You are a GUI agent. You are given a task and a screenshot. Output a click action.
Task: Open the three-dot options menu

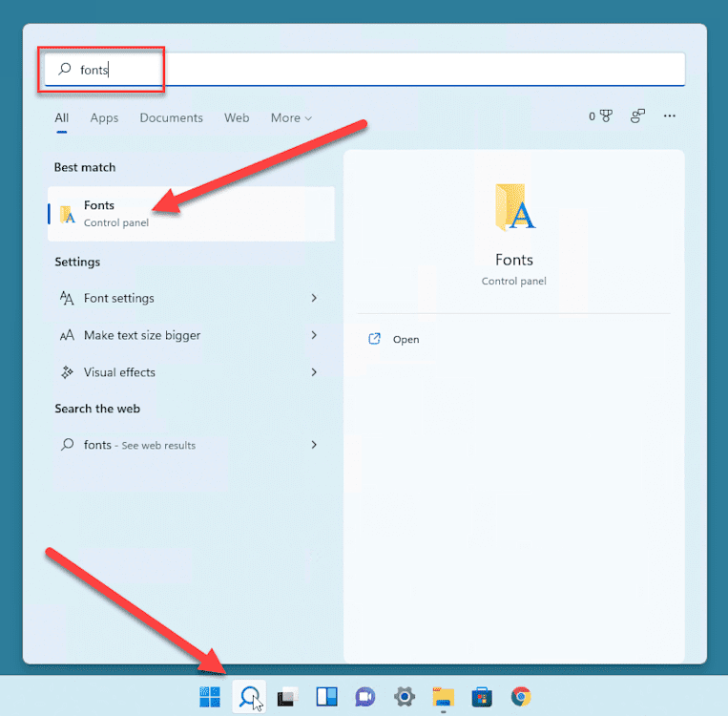pyautogui.click(x=670, y=116)
